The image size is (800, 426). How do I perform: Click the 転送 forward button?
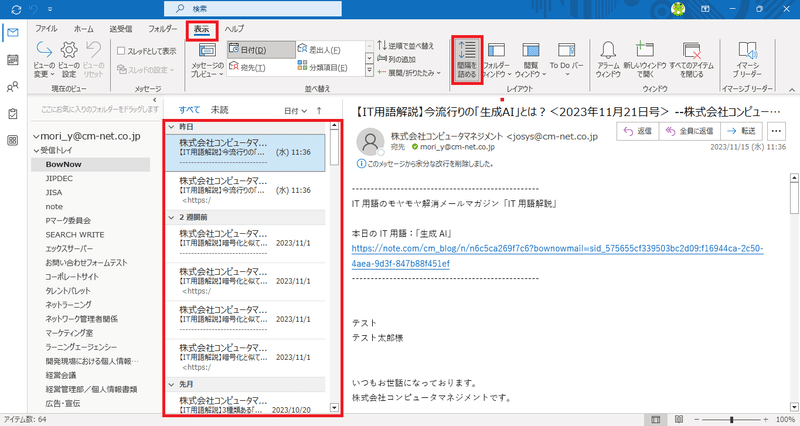(742, 131)
